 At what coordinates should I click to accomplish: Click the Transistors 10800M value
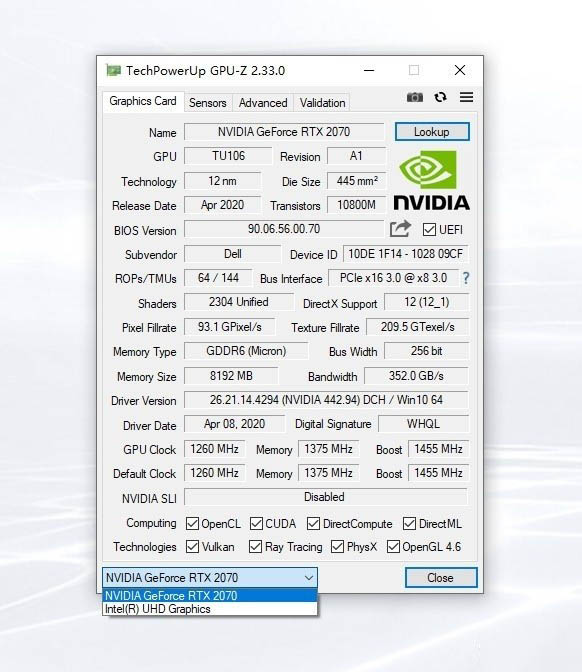pos(357,205)
